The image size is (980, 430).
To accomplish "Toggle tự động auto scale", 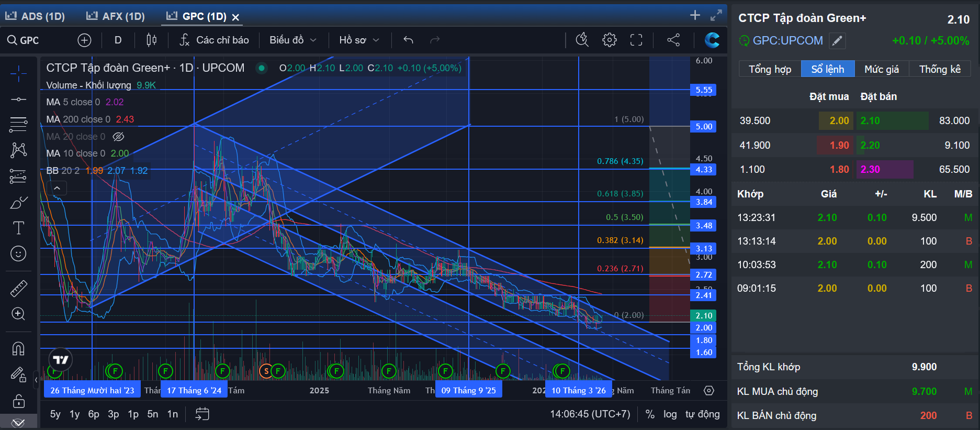I will (702, 414).
